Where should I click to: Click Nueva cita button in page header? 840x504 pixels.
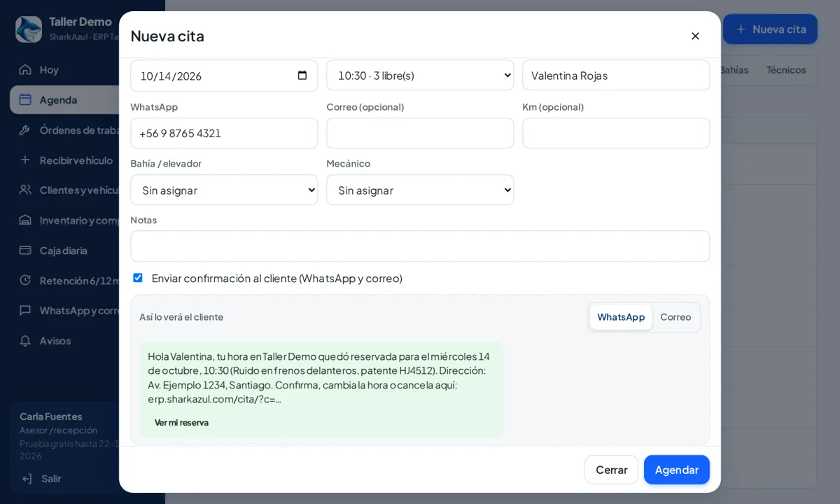[770, 29]
